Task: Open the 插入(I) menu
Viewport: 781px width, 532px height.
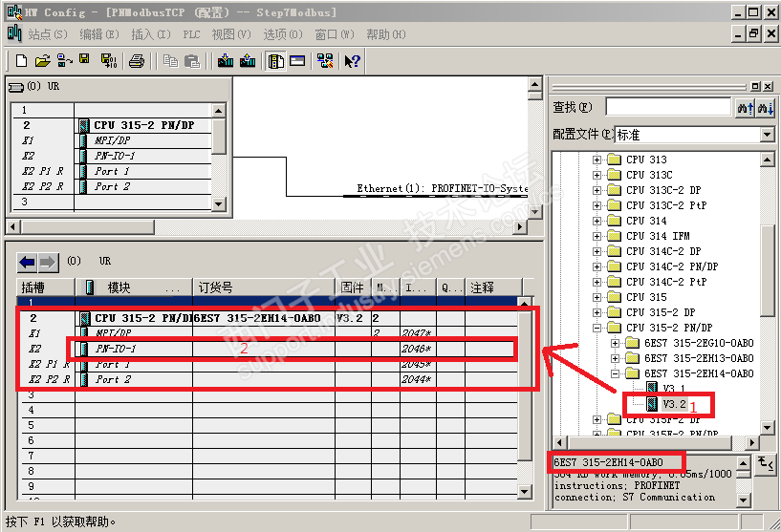Action: [x=151, y=34]
